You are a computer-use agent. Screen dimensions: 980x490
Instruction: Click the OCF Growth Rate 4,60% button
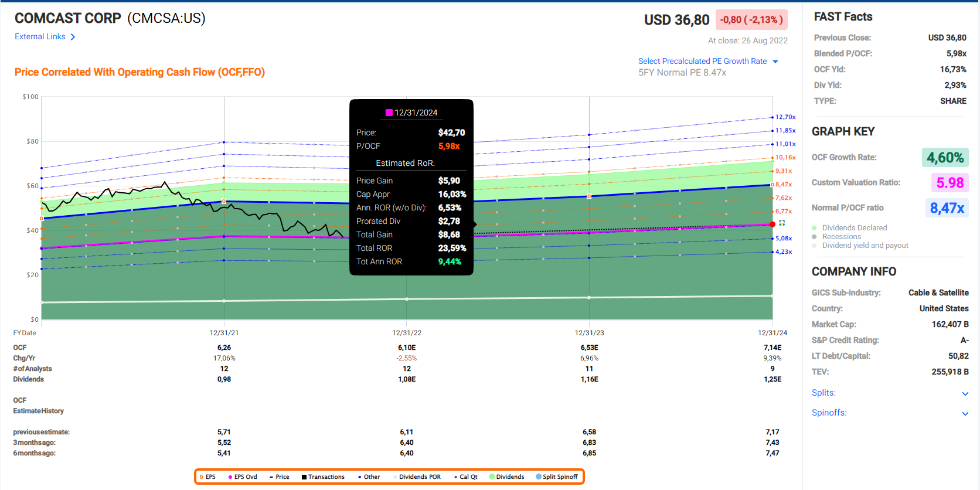(x=945, y=158)
